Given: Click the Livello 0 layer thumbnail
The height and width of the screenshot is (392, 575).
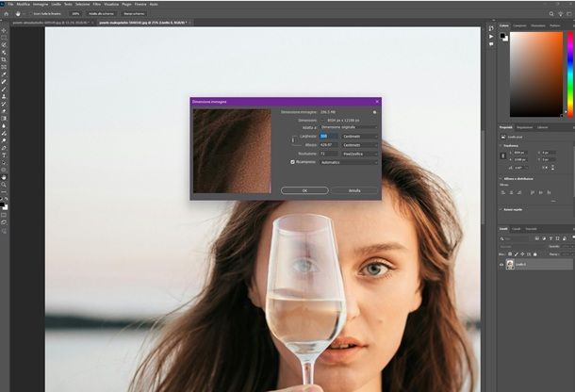Looking at the screenshot, I should click(510, 265).
